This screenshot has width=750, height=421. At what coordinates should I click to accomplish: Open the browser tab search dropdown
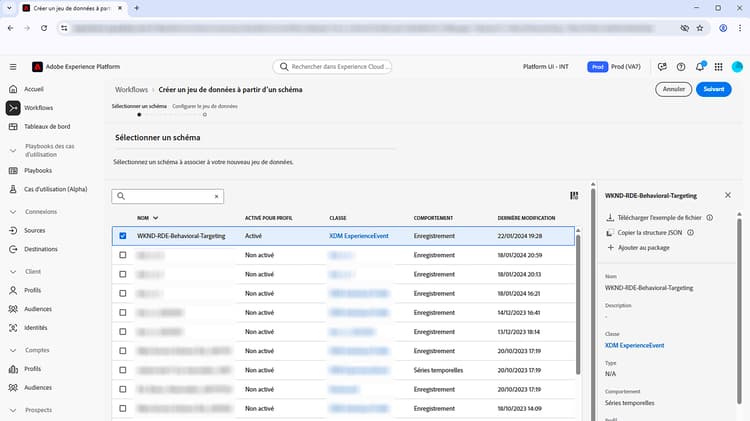pos(9,8)
